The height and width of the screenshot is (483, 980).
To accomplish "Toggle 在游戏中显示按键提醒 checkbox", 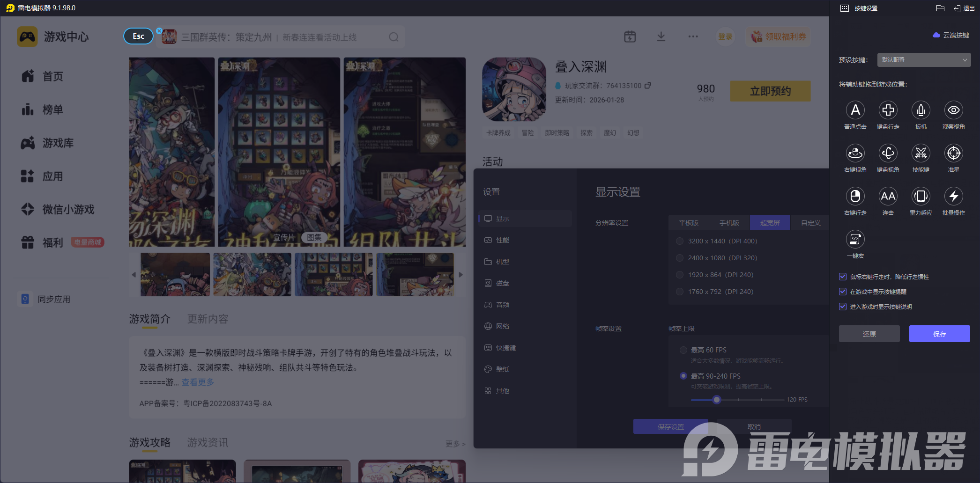I will pos(843,292).
